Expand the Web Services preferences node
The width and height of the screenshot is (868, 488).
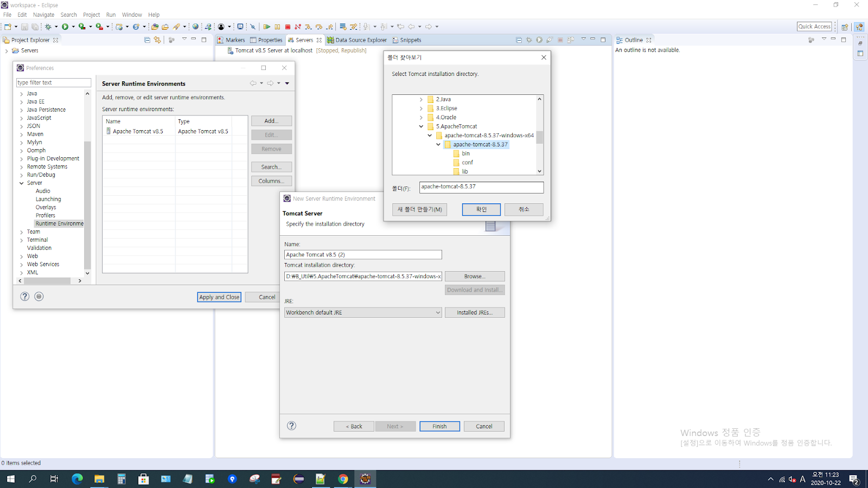pos(22,265)
